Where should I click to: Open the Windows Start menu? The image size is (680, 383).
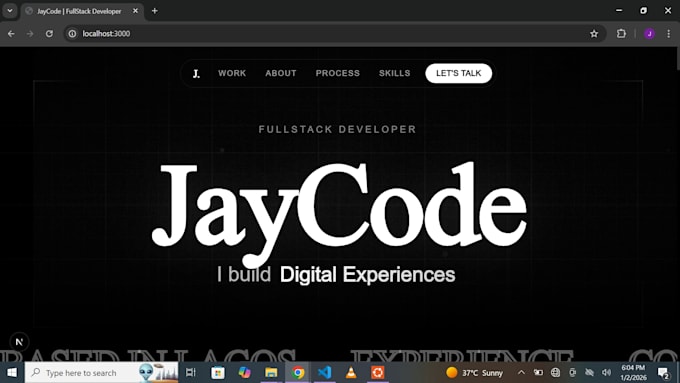click(x=12, y=373)
